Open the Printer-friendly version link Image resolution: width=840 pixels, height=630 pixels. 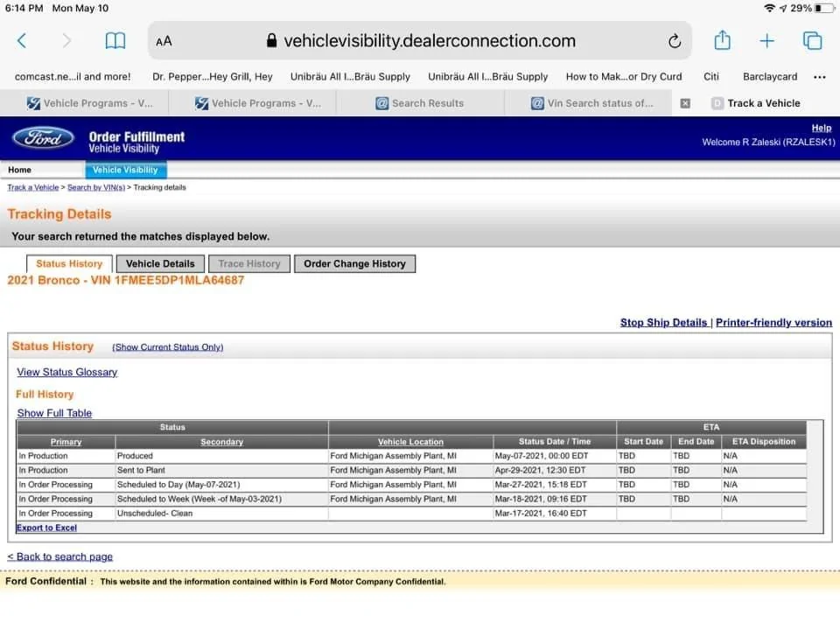click(x=773, y=323)
